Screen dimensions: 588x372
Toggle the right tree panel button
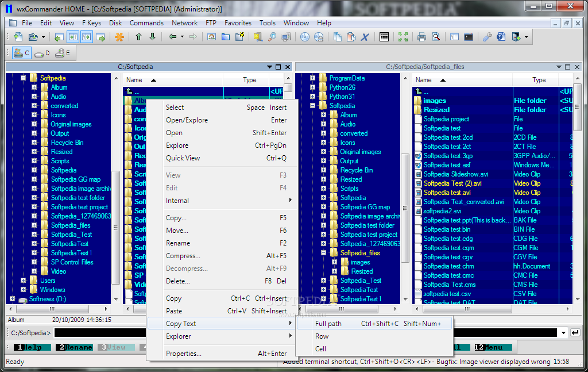(87, 37)
